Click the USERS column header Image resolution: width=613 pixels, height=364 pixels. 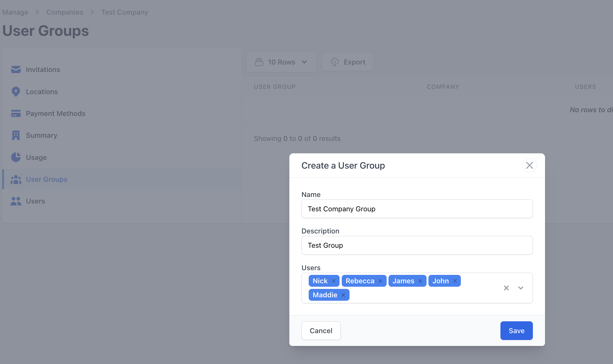[x=585, y=87]
